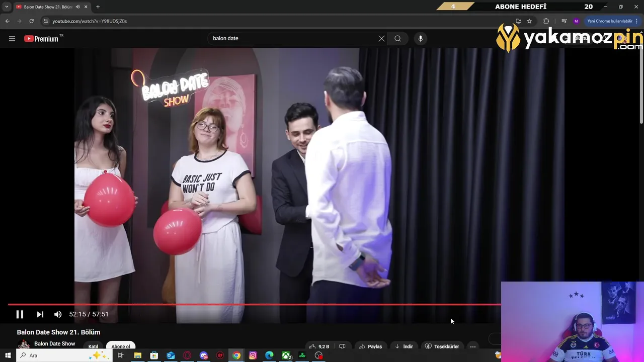Focus the youtube.com address bar
Image resolution: width=644 pixels, height=362 pixels.
282,21
